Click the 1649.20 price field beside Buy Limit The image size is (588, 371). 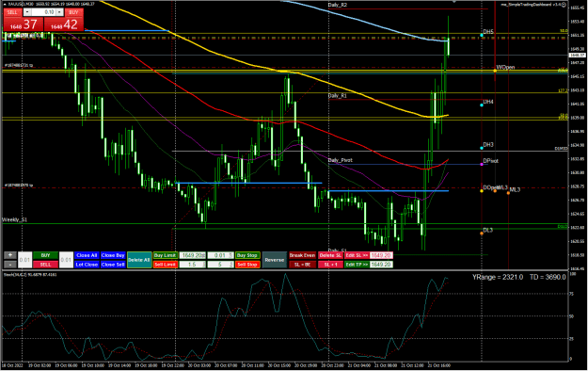click(192, 255)
